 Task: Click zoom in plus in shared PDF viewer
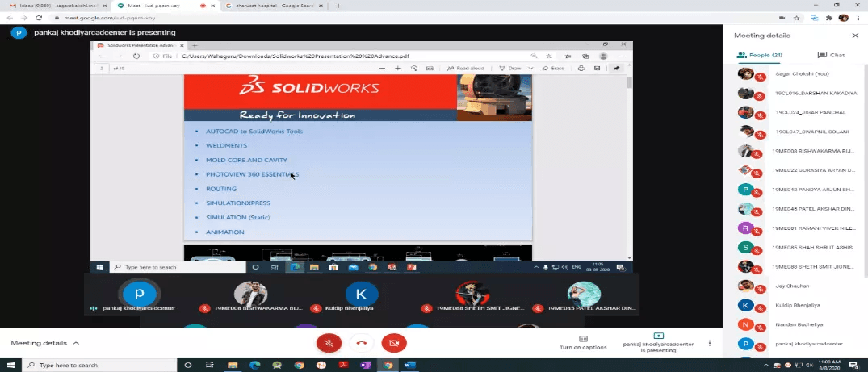click(x=397, y=68)
